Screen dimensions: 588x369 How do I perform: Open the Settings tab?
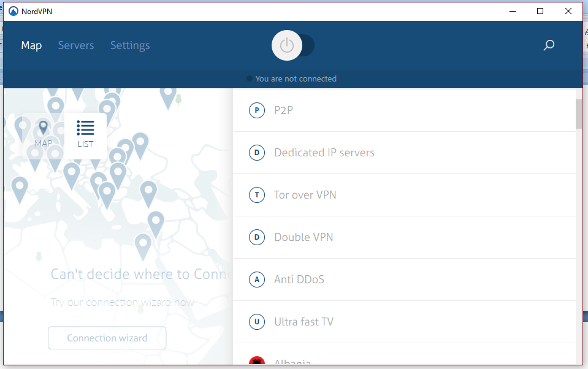point(130,45)
